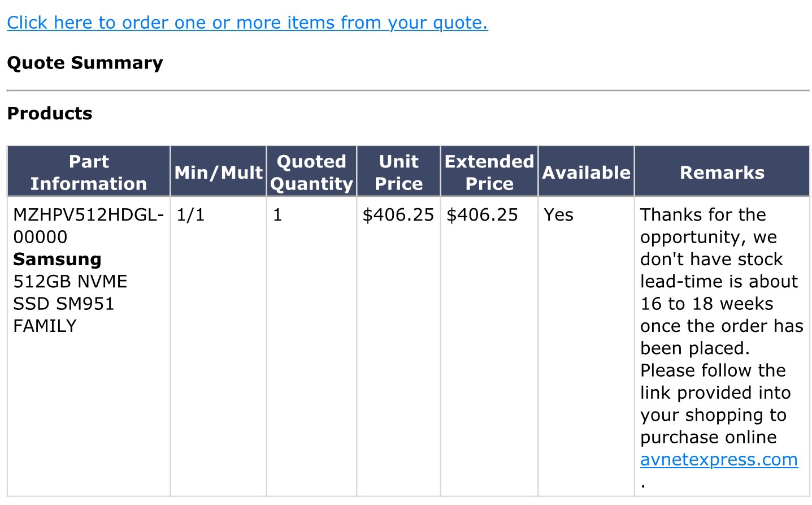Click the 512GB NVME SSD description
The height and width of the screenshot is (505, 812).
coord(70,304)
